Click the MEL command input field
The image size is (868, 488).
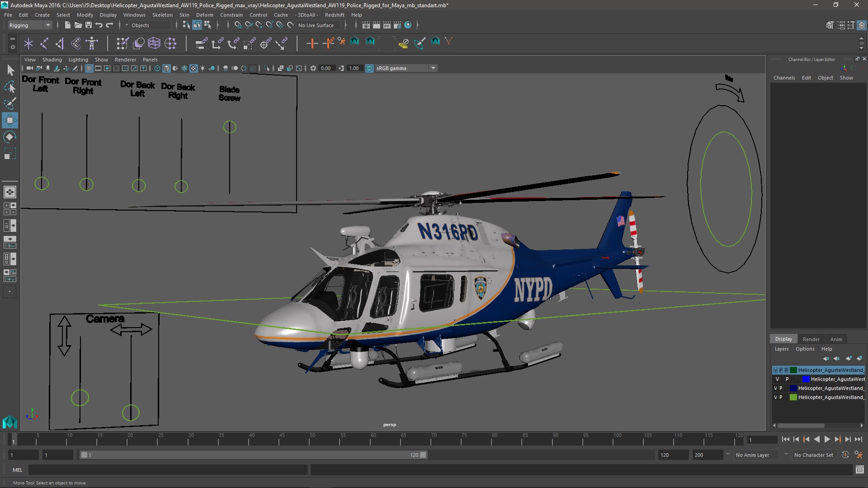pos(167,470)
